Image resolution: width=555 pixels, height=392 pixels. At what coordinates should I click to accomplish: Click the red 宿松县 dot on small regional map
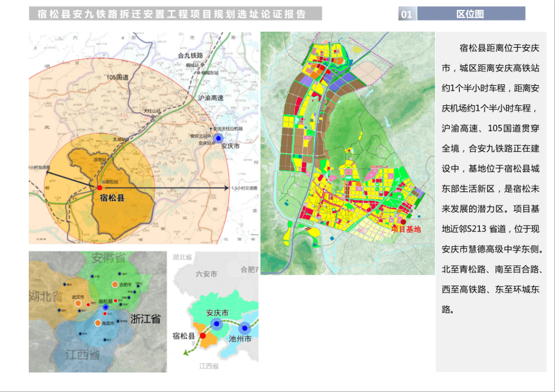[203, 335]
